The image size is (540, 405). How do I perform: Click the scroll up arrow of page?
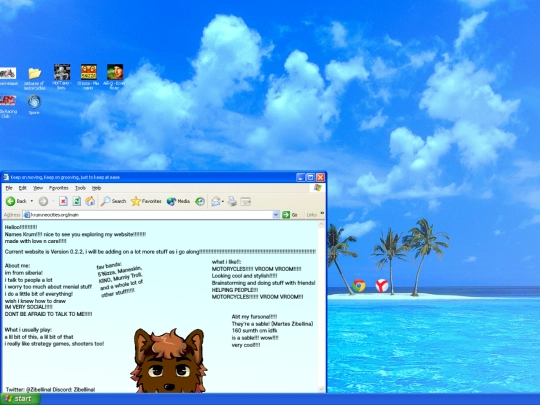point(322,225)
